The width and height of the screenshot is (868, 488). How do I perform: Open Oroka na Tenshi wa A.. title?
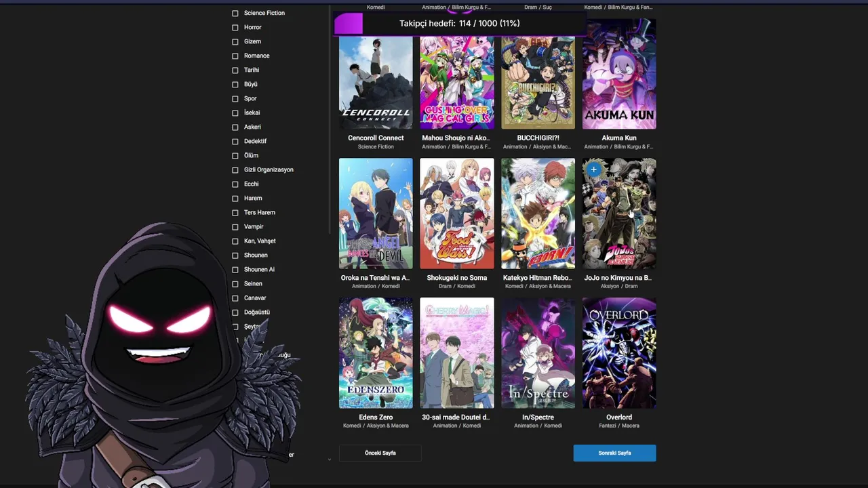(375, 278)
